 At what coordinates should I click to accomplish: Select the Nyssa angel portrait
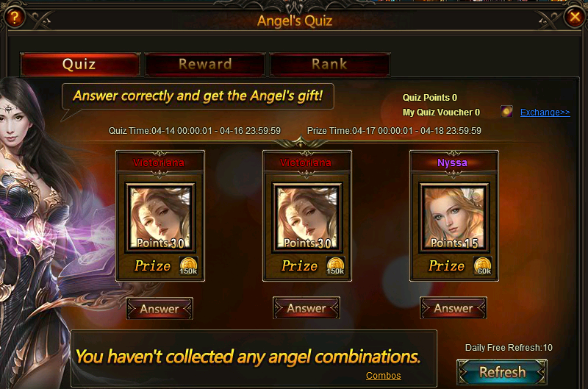(454, 218)
